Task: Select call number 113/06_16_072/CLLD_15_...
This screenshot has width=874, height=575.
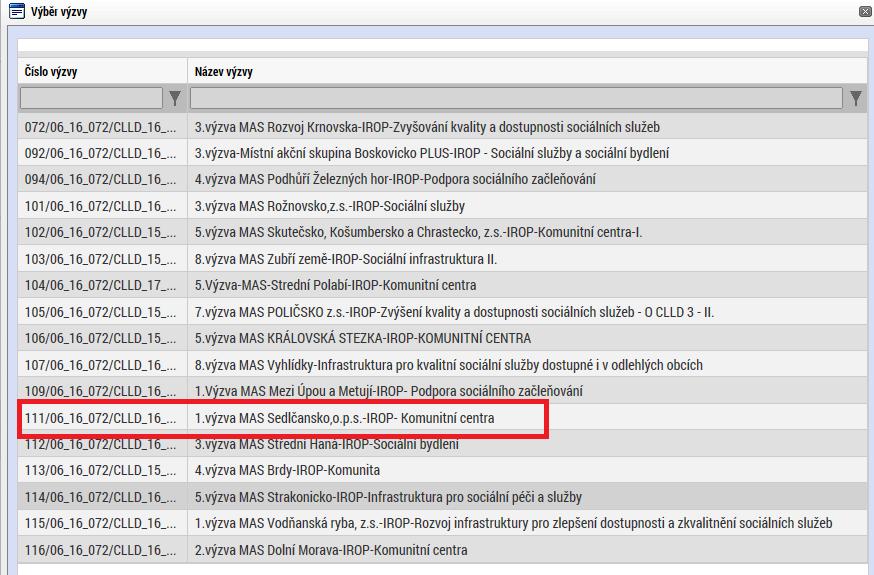Action: coord(100,470)
